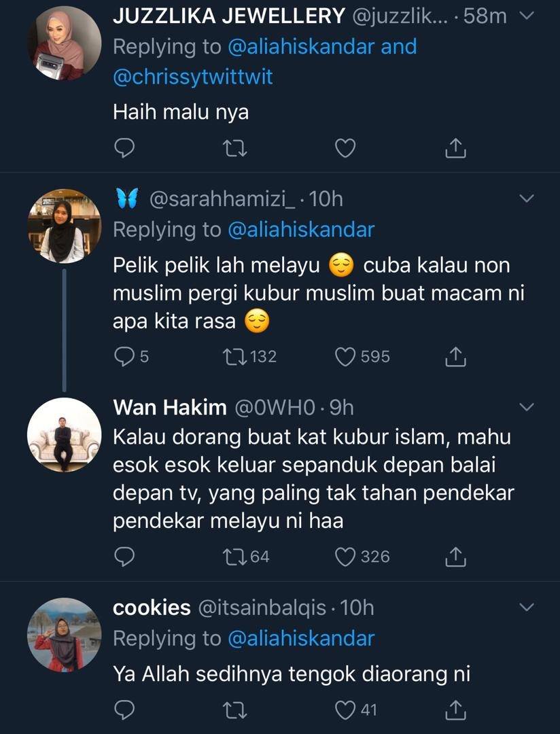Open the dropdown arrow on Wan Hakim's tweet
Screen dimensions: 560x734
pyautogui.click(x=527, y=406)
